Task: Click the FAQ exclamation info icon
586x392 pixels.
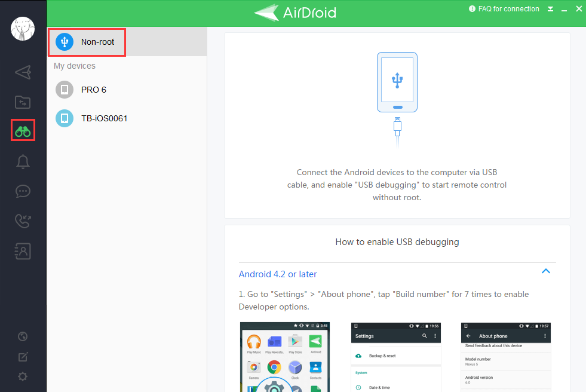Action: (472, 8)
